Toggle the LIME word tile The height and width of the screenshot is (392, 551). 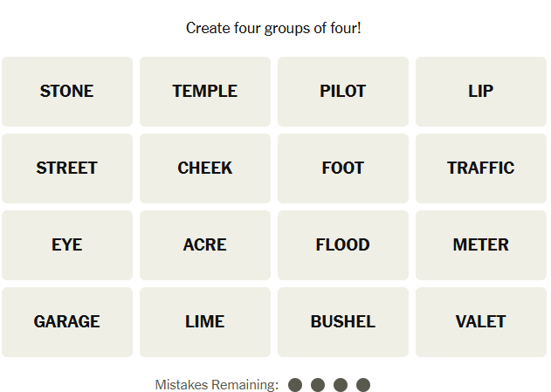tap(205, 322)
